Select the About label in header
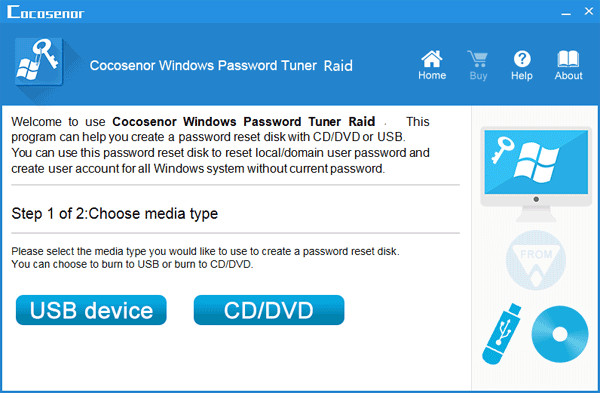This screenshot has width=600, height=393. [569, 75]
